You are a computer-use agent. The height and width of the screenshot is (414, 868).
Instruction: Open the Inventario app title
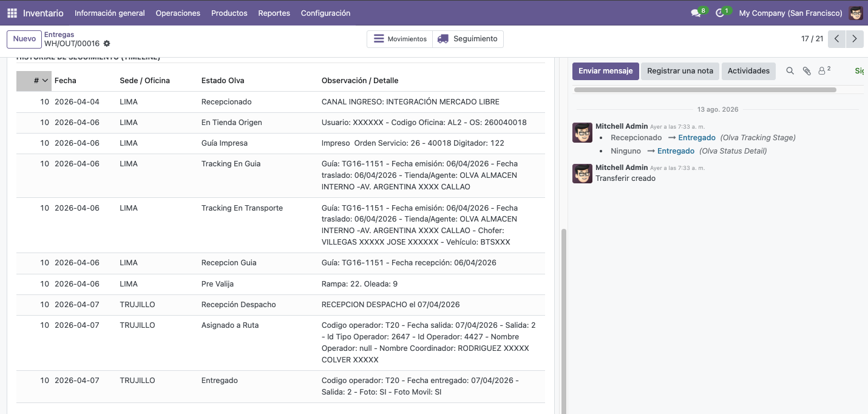(43, 13)
